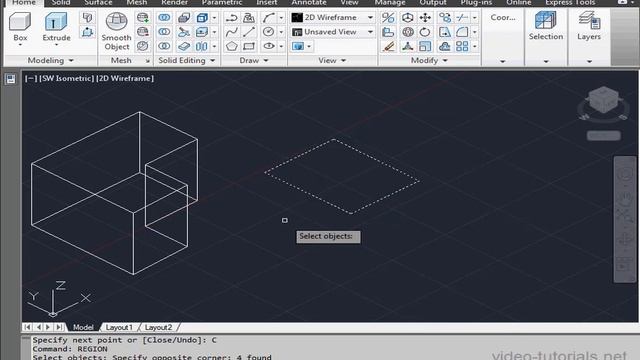Click the Array modify icon

pyautogui.click(x=462, y=46)
